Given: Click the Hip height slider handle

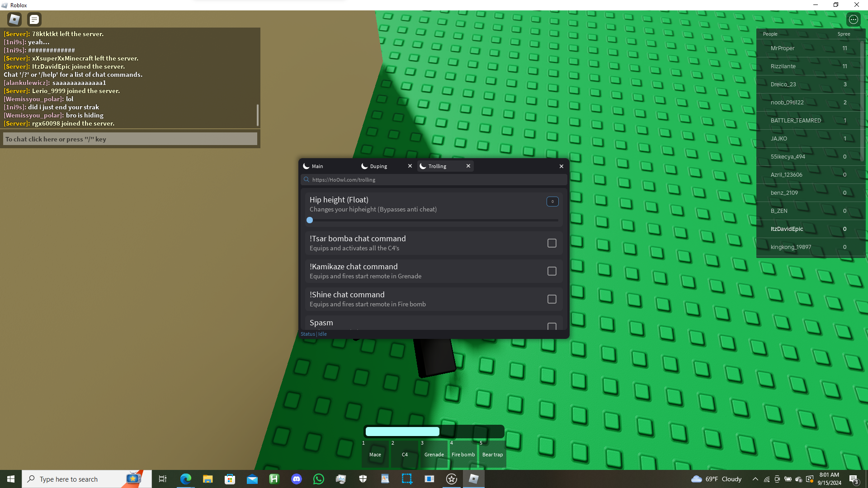Looking at the screenshot, I should coord(310,220).
